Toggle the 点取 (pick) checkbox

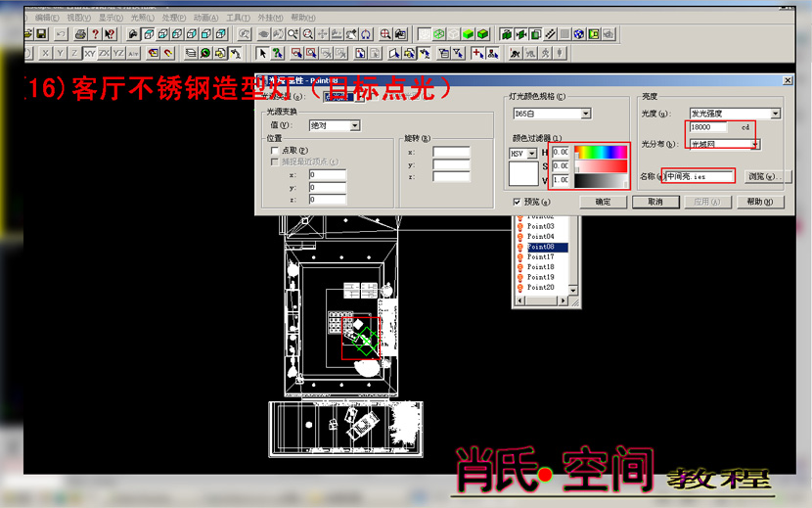pyautogui.click(x=275, y=151)
